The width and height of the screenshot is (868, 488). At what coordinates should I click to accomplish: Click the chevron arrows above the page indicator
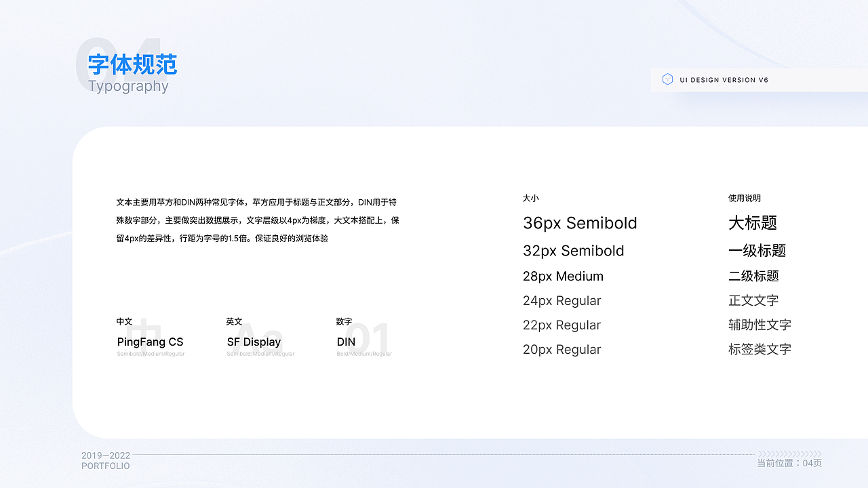(789, 454)
